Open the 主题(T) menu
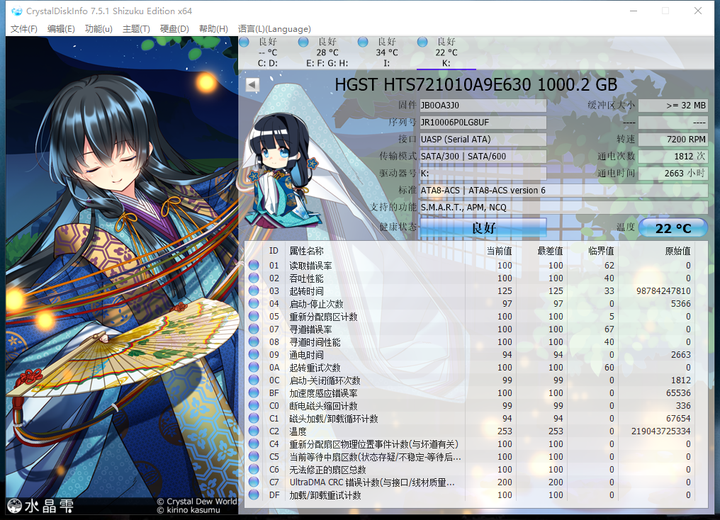 click(x=136, y=29)
